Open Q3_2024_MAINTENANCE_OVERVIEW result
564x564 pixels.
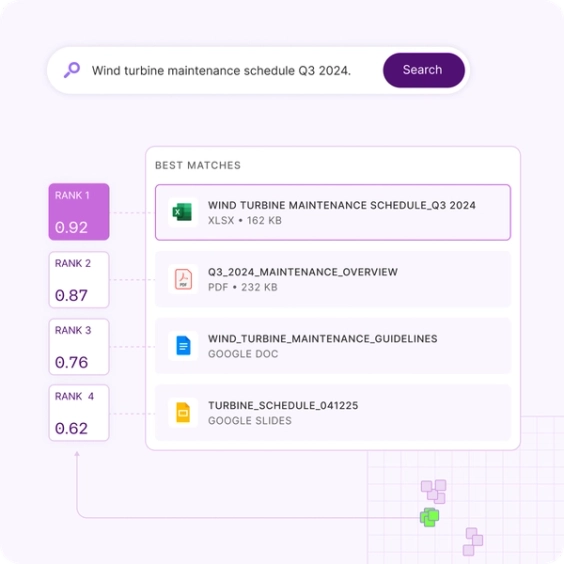333,279
